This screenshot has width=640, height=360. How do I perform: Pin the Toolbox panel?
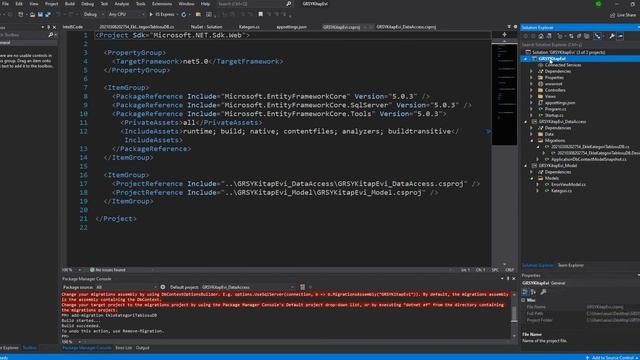click(x=49, y=27)
